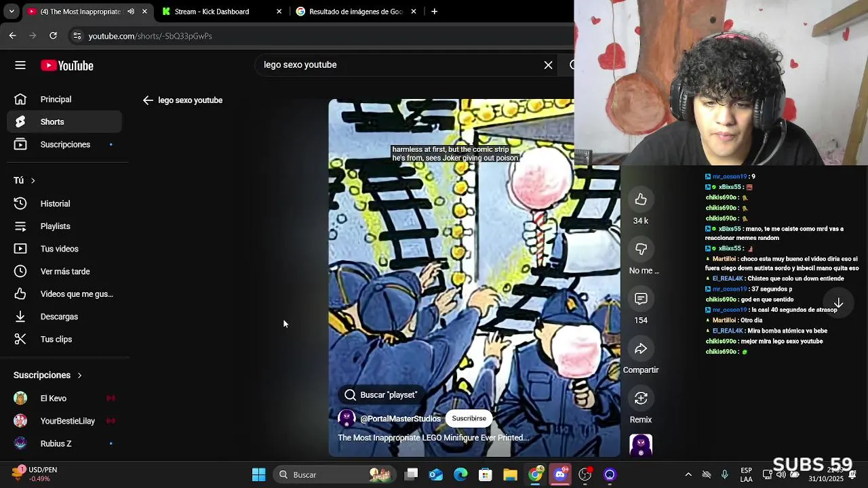The width and height of the screenshot is (868, 488).
Task: Subscribe to PortalMasterStudios
Action: pyautogui.click(x=469, y=419)
